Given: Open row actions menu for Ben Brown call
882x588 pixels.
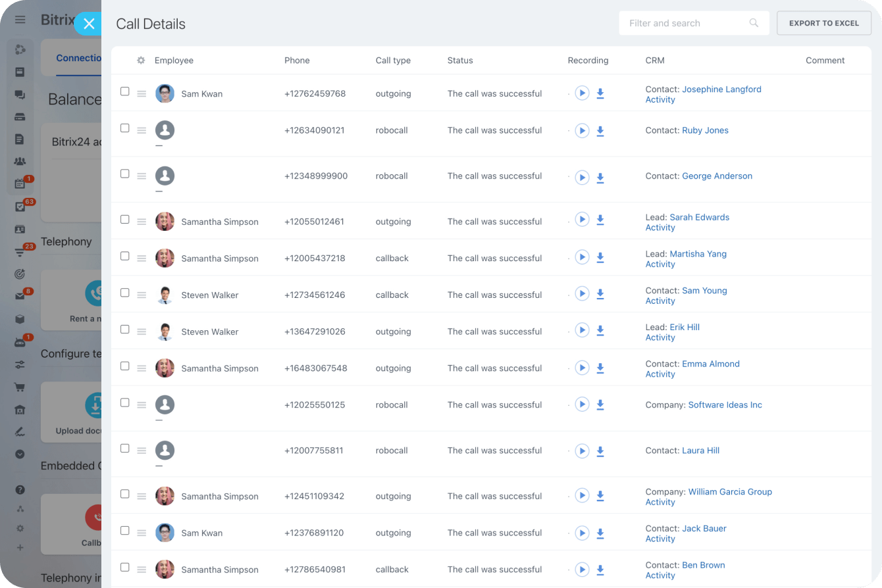Looking at the screenshot, I should pyautogui.click(x=142, y=570).
